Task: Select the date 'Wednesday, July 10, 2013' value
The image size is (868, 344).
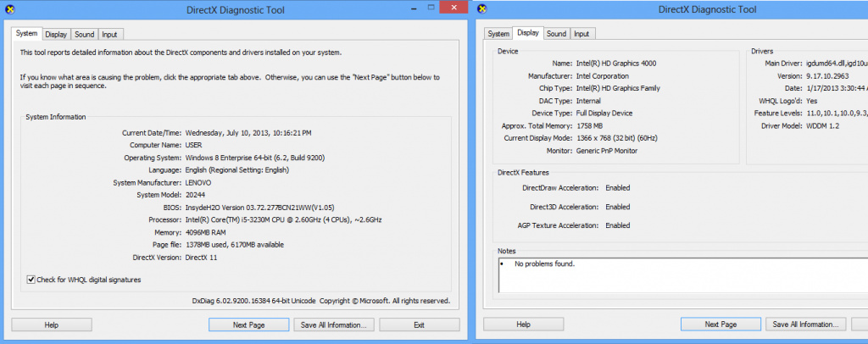Action: 225,133
